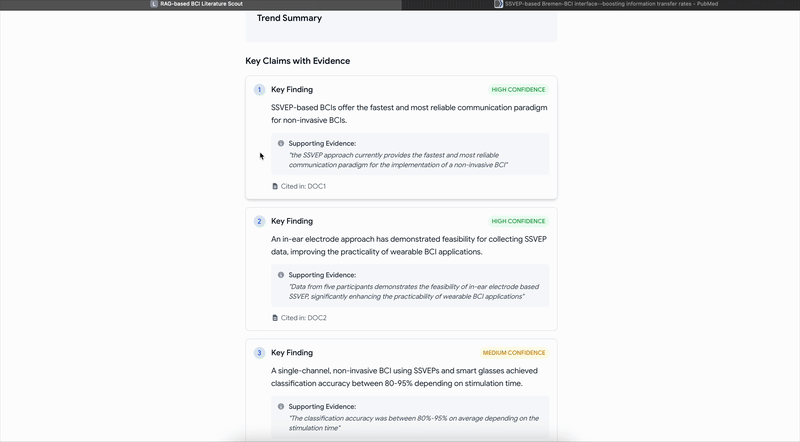The height and width of the screenshot is (442, 800).
Task: Click info icon in third finding's evidence
Action: point(281,406)
